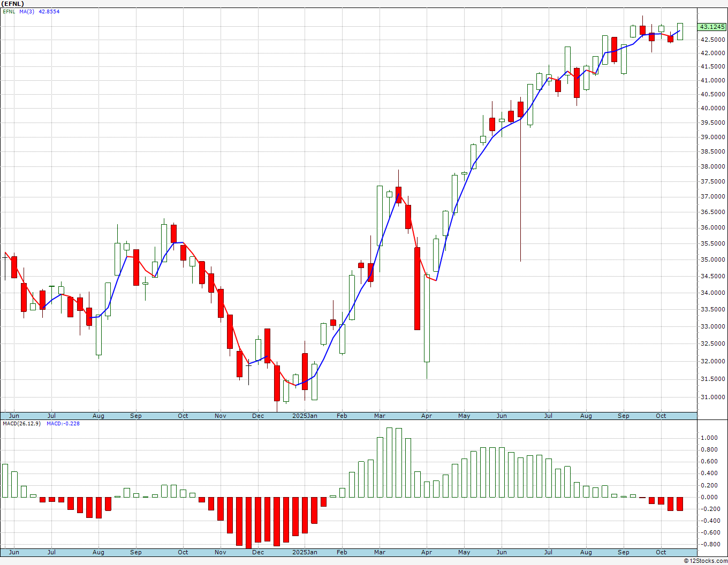The image size is (728, 565).
Task: Select the 0.200 MACD axis label
Action: point(708,485)
